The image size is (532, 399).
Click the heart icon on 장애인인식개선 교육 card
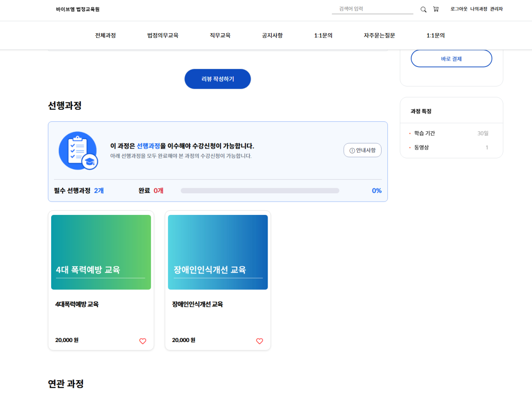[x=259, y=341]
